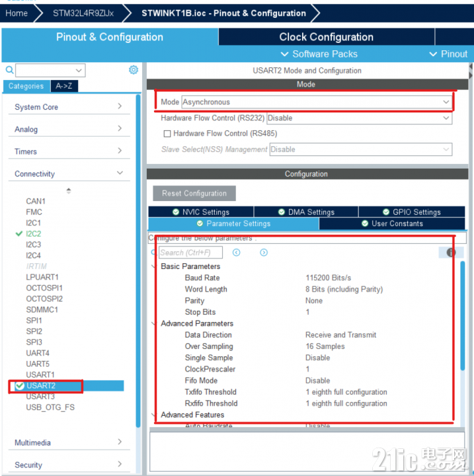This screenshot has width=474, height=476.
Task: Expand the Timers category
Action: (x=69, y=151)
